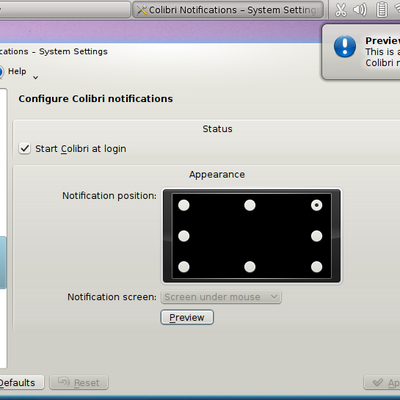Click the Notification position label

[109, 196]
